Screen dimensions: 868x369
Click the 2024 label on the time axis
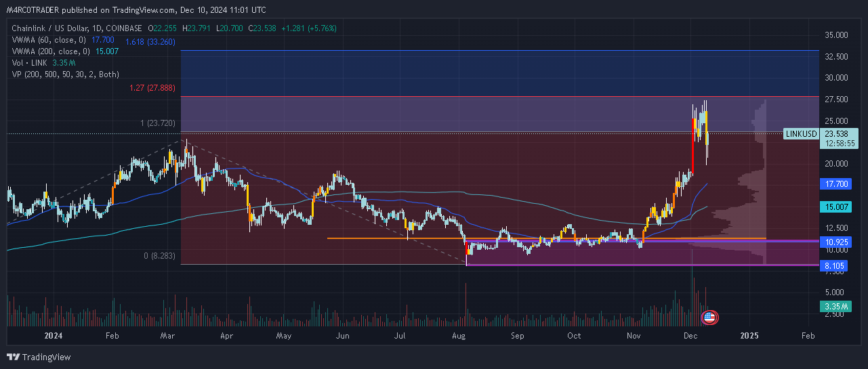click(x=53, y=335)
